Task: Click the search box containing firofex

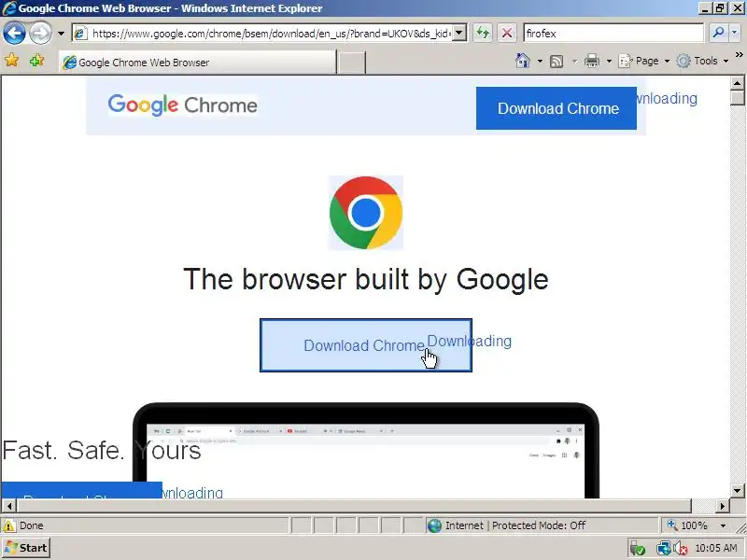Action: coord(613,34)
